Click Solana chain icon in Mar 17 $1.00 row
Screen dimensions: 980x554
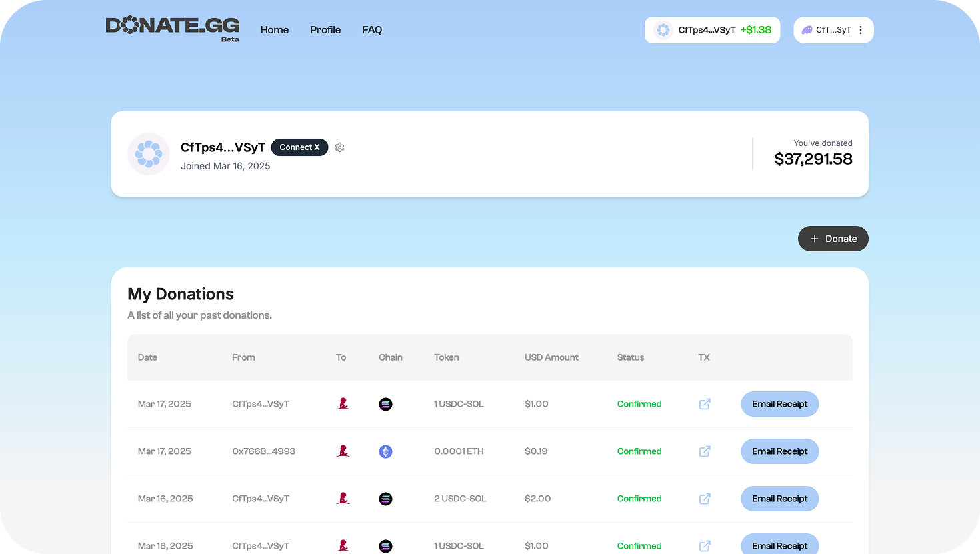tap(385, 404)
